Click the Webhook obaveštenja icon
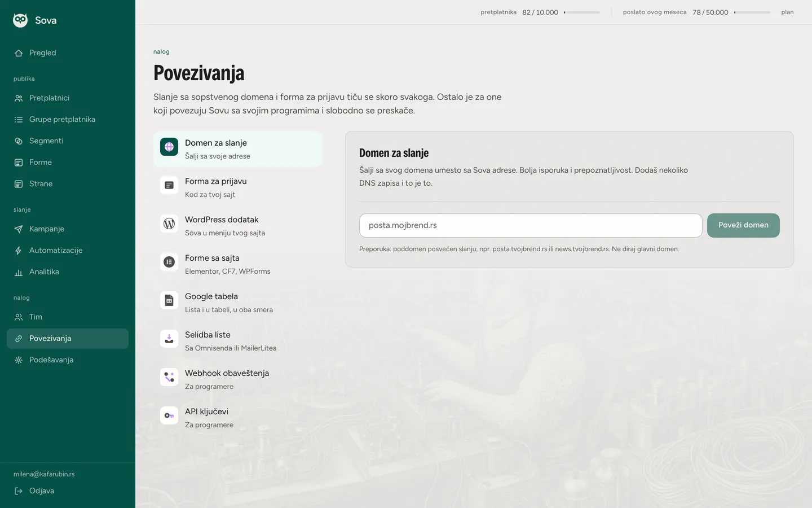The width and height of the screenshot is (812, 508). [x=169, y=377]
